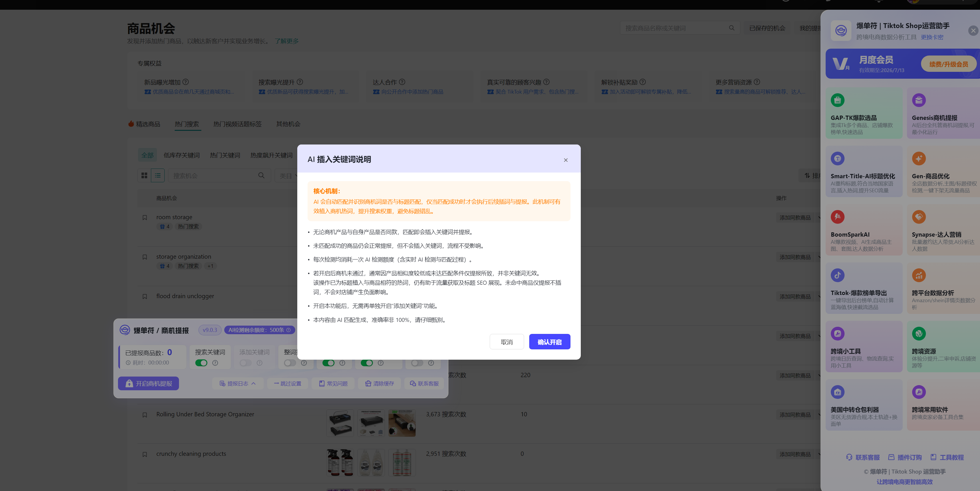Open the 跨境小工具 icon
The image size is (980, 491).
coord(837,334)
